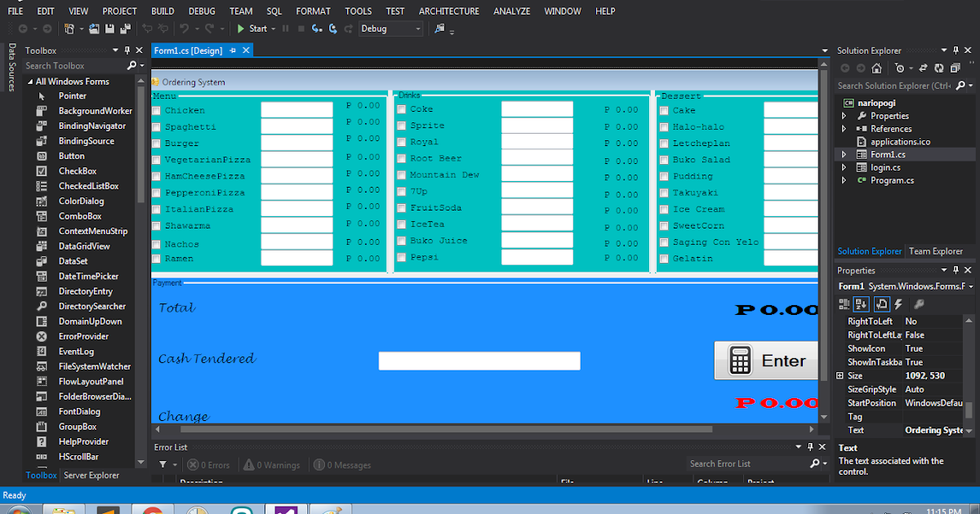Check the Cake checkbox under Dessert

click(664, 109)
